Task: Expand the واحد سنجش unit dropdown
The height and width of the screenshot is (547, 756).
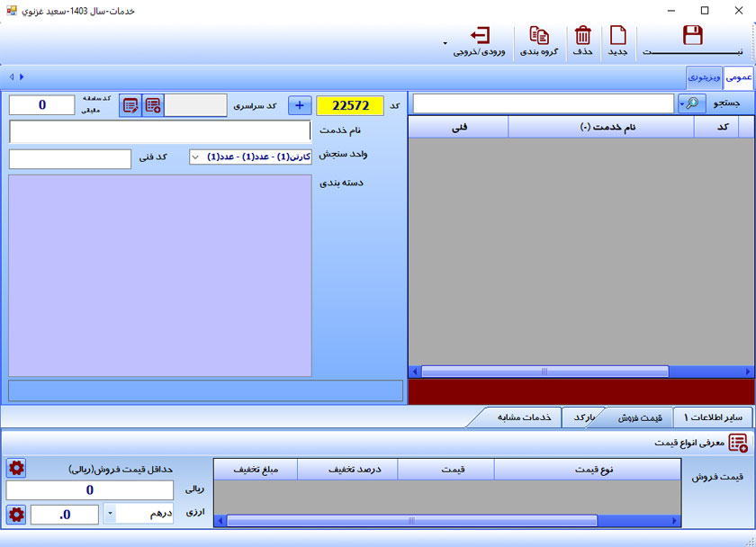Action: coord(195,157)
